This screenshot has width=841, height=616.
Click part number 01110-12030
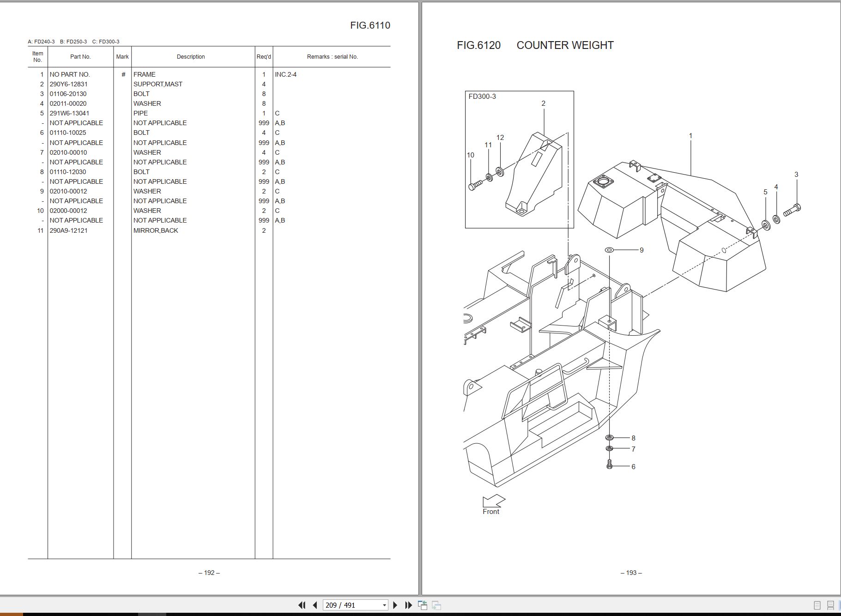point(68,172)
